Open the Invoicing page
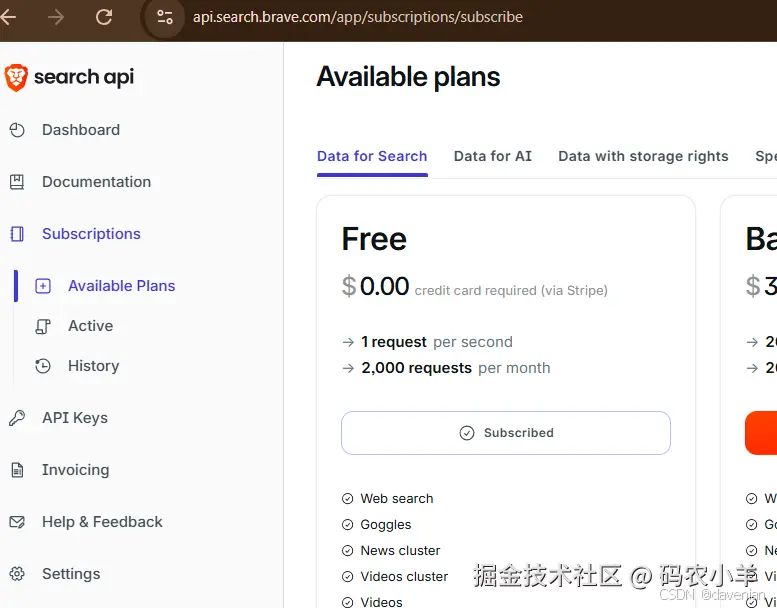Image resolution: width=777 pixels, height=608 pixels. (x=75, y=470)
